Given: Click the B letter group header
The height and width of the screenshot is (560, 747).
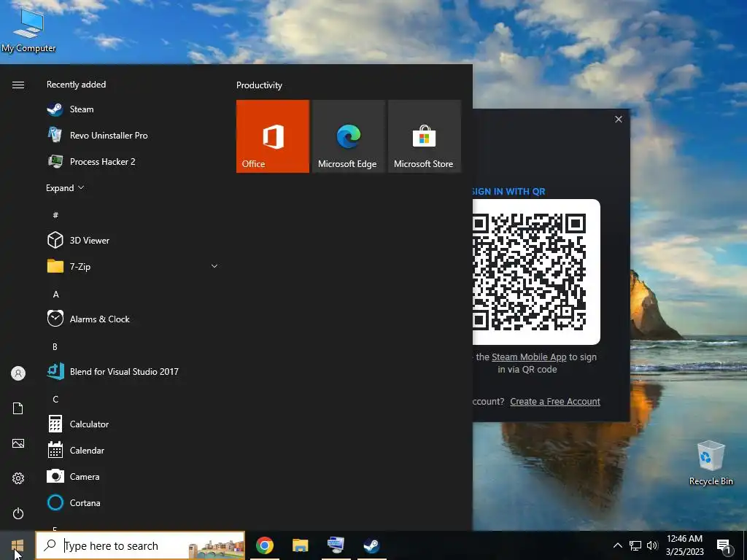Looking at the screenshot, I should coord(55,346).
